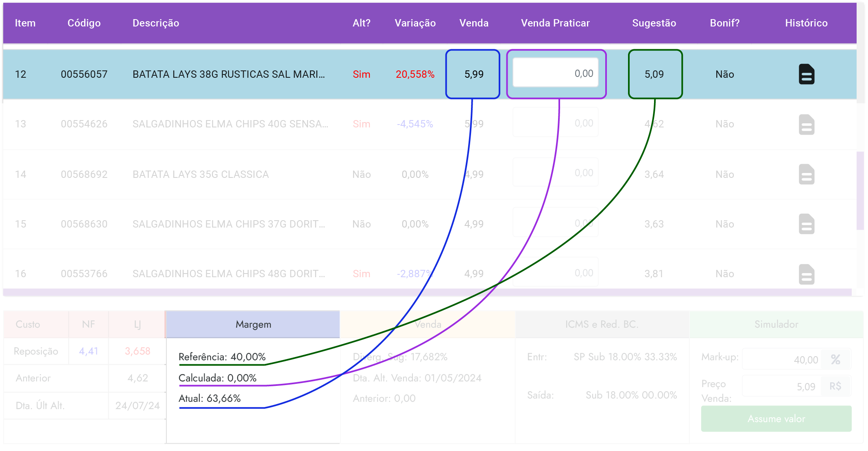Open history icon for item 16

(x=806, y=274)
